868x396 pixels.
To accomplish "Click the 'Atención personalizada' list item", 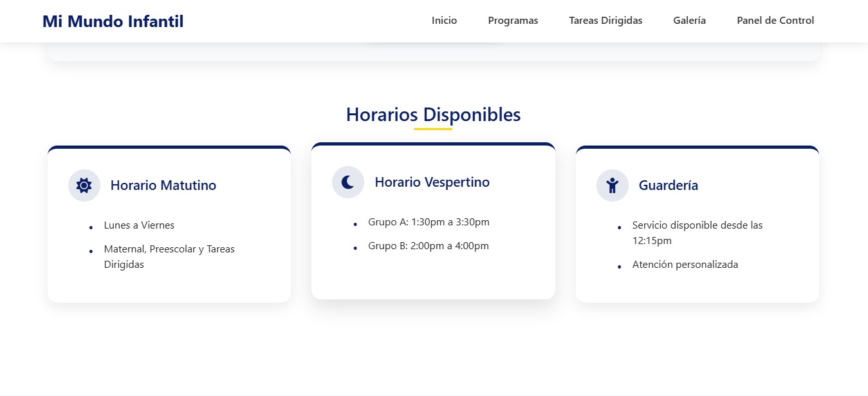I will pos(685,265).
